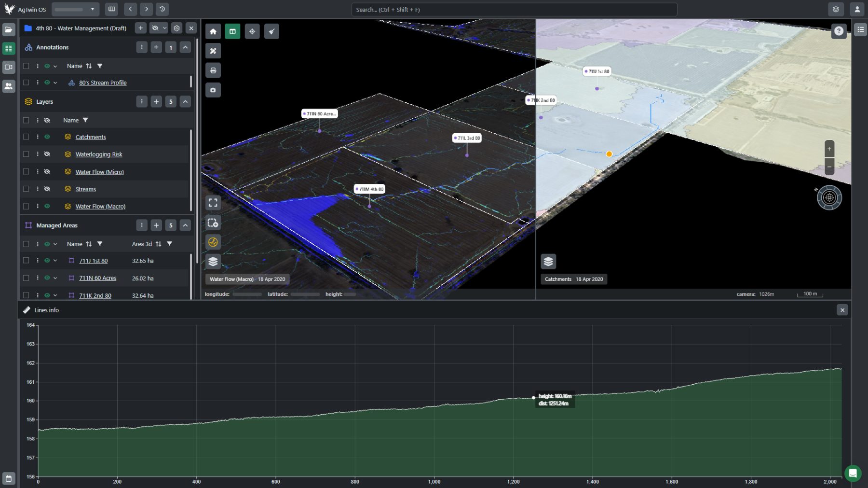The width and height of the screenshot is (868, 488).
Task: Click the locate target crosshair map tool
Action: (252, 31)
